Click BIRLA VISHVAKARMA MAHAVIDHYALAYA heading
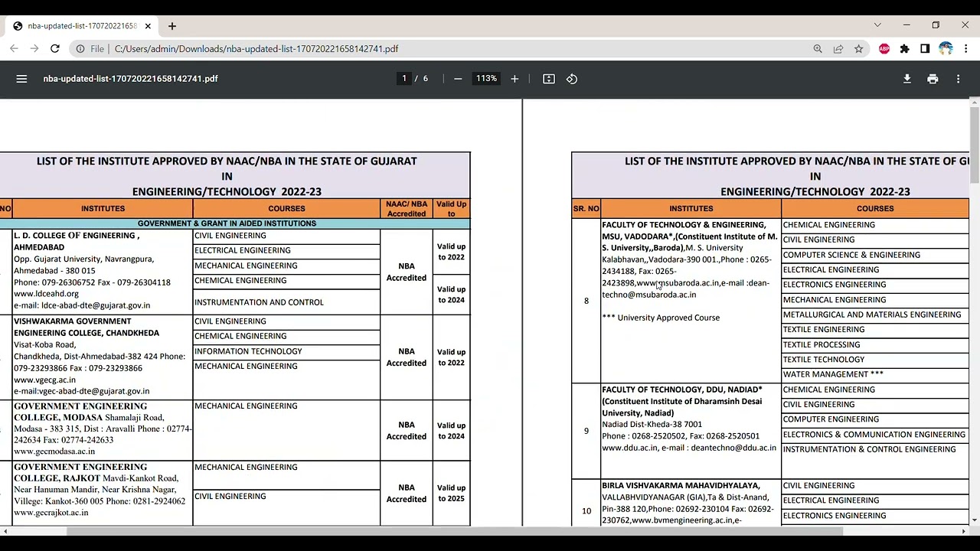The image size is (980, 551). click(x=681, y=485)
